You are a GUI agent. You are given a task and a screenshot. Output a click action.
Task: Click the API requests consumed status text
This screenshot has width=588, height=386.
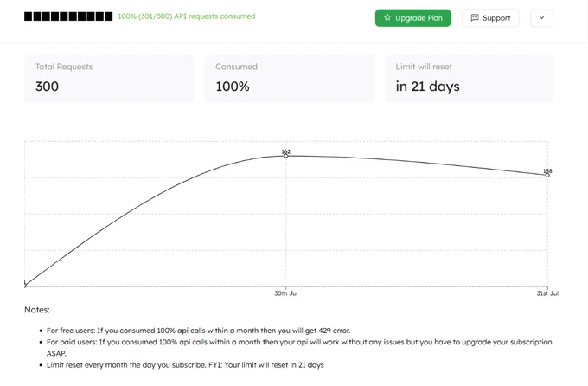pos(187,16)
